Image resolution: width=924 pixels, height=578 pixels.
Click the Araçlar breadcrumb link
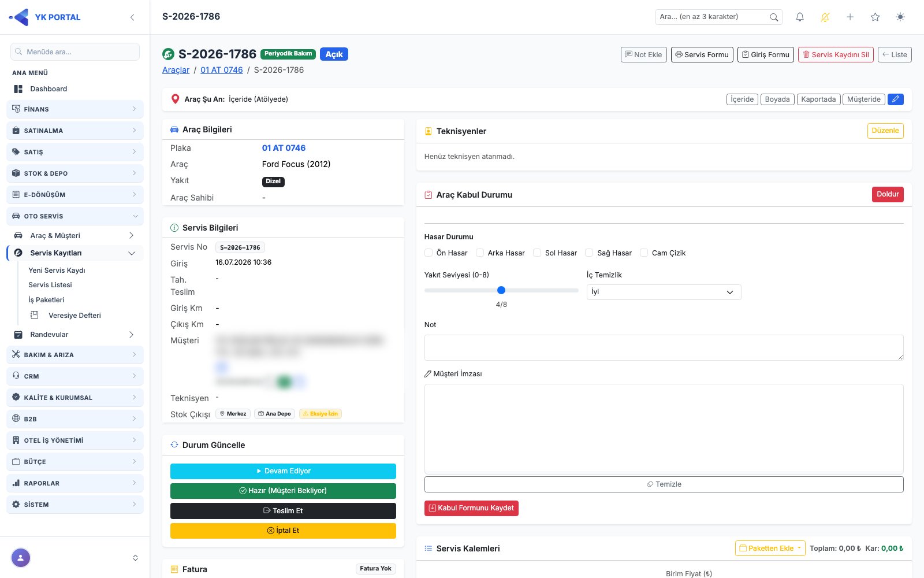176,70
